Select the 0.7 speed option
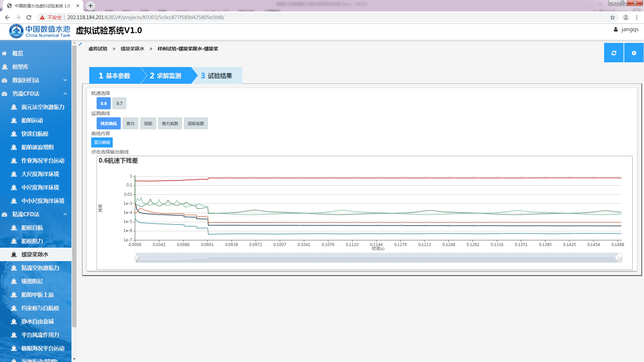 point(119,104)
